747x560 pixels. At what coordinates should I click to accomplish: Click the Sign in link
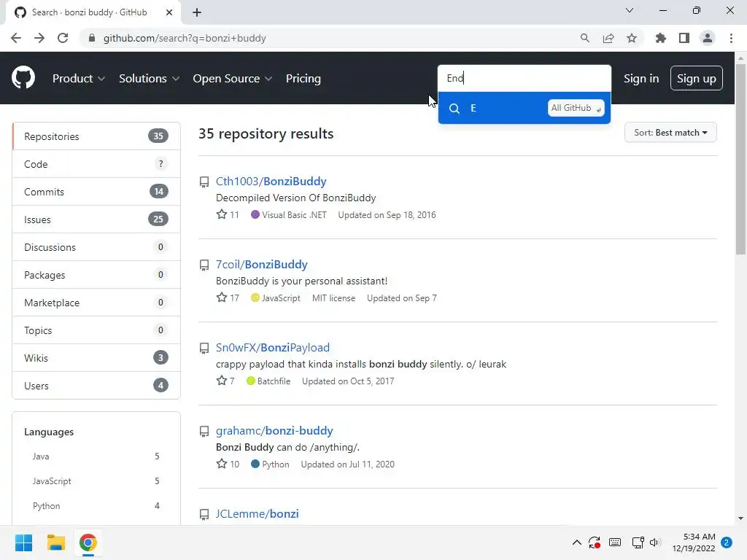[x=641, y=79]
